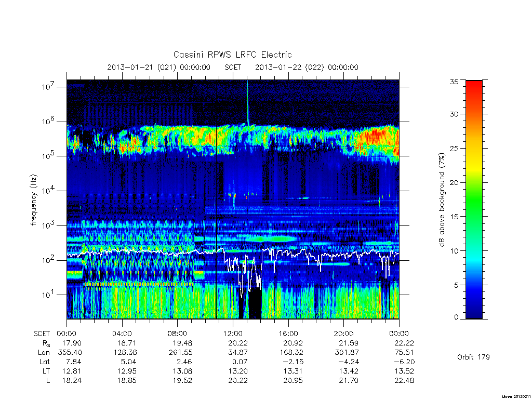Select the 20:00 SCET time tick label
This screenshot has width=532, height=399.
pyautogui.click(x=344, y=334)
